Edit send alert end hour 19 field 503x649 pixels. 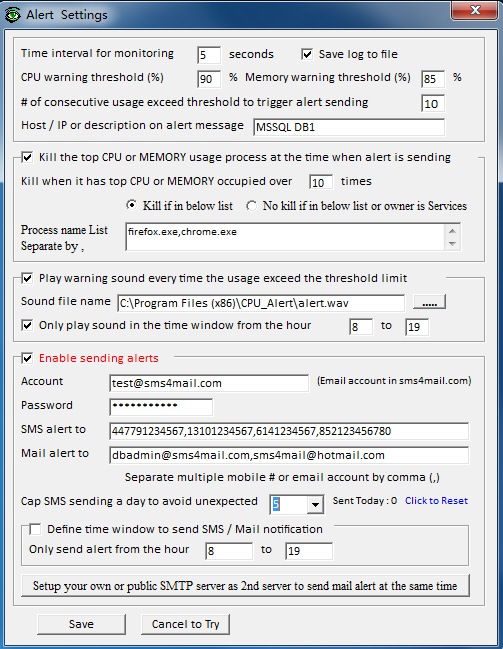[309, 551]
